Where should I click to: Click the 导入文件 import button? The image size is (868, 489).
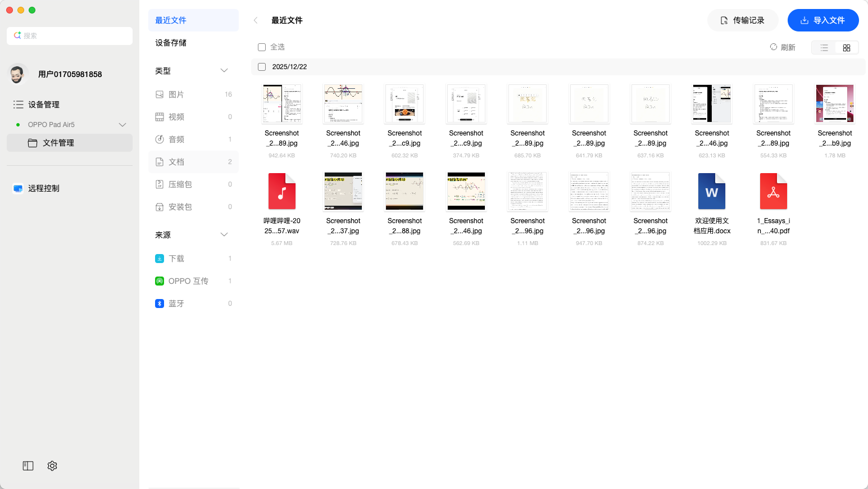click(822, 20)
